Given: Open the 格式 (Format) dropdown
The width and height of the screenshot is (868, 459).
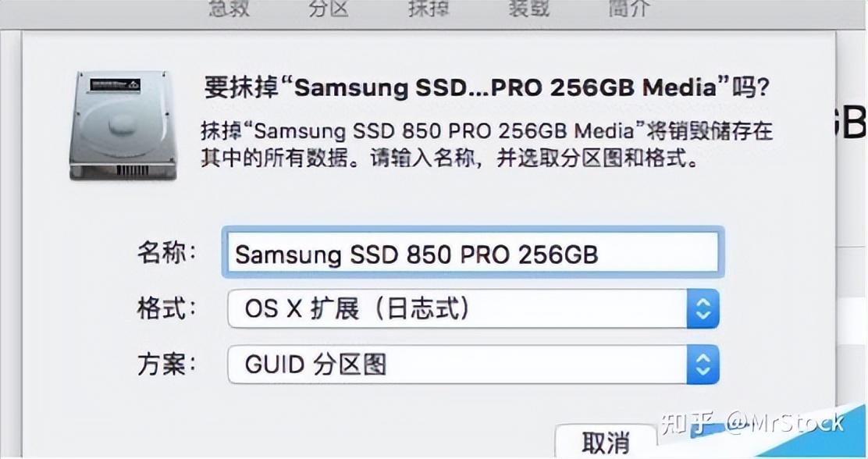Looking at the screenshot, I should point(701,309).
